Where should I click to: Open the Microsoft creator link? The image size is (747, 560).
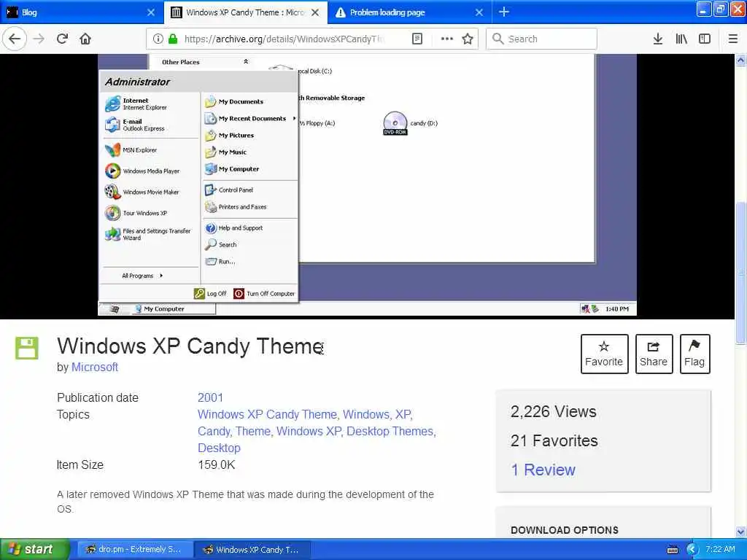tap(94, 367)
